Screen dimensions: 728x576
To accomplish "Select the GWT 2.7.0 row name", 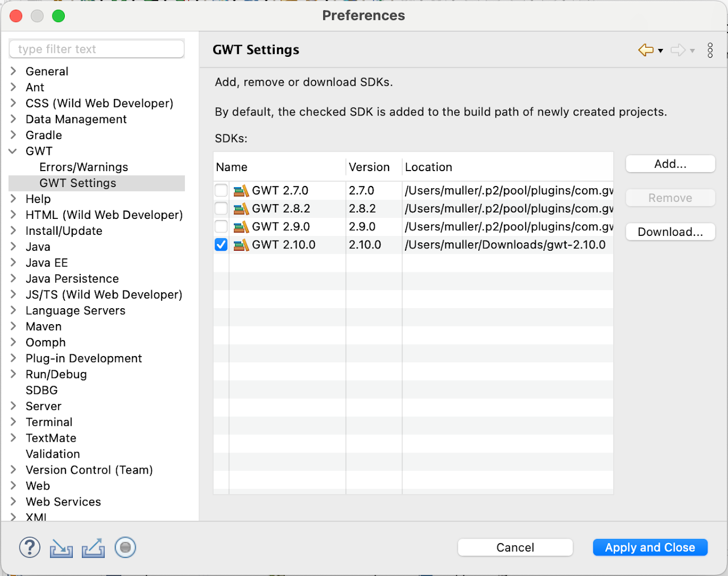I will (x=280, y=190).
